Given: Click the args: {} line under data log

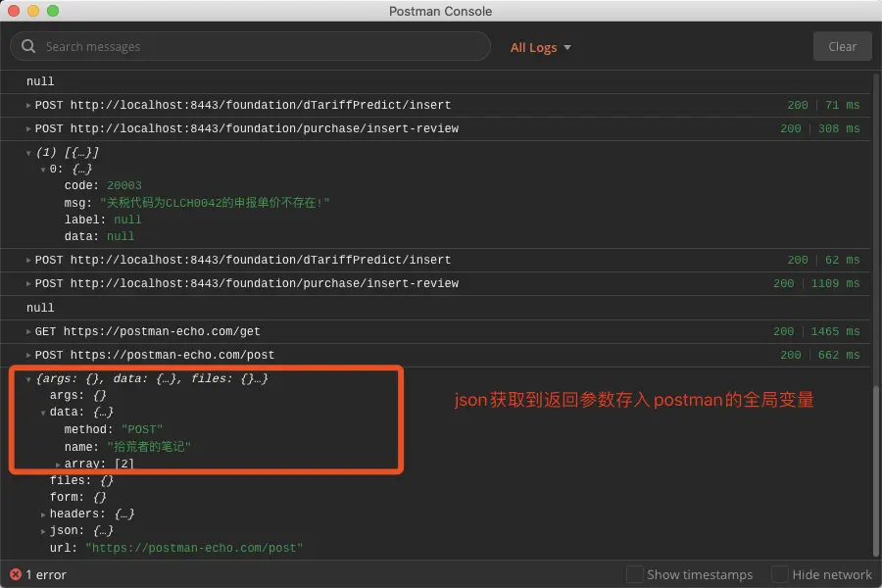Looking at the screenshot, I should tap(77, 396).
